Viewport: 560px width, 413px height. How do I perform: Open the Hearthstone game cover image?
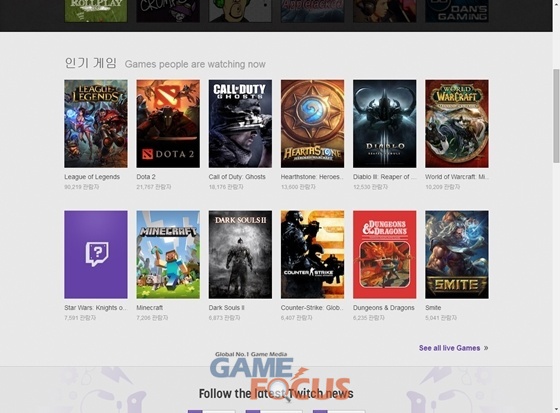click(x=312, y=124)
